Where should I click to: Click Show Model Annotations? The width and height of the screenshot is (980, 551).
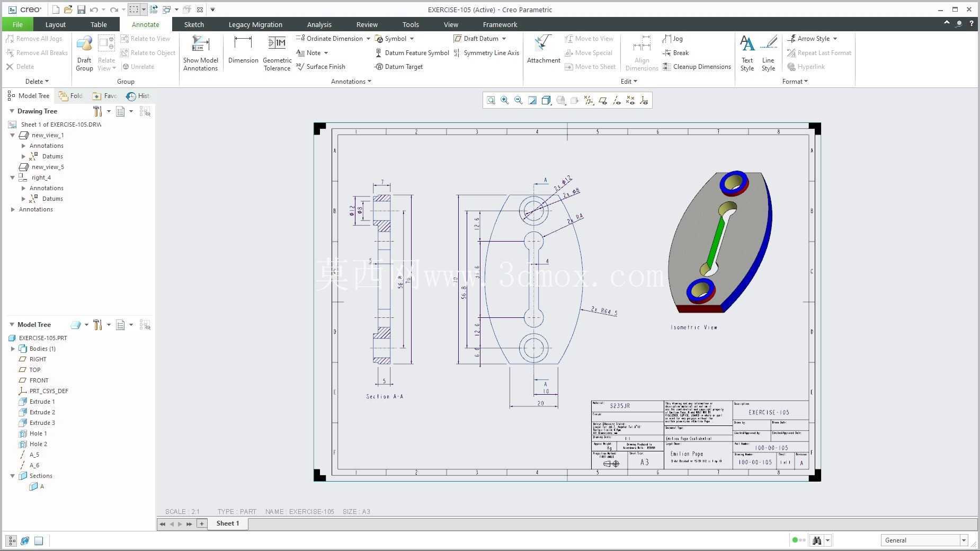click(201, 53)
